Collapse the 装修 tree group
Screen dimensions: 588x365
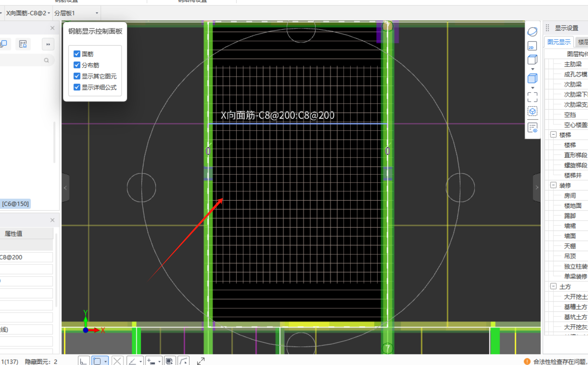pyautogui.click(x=553, y=185)
